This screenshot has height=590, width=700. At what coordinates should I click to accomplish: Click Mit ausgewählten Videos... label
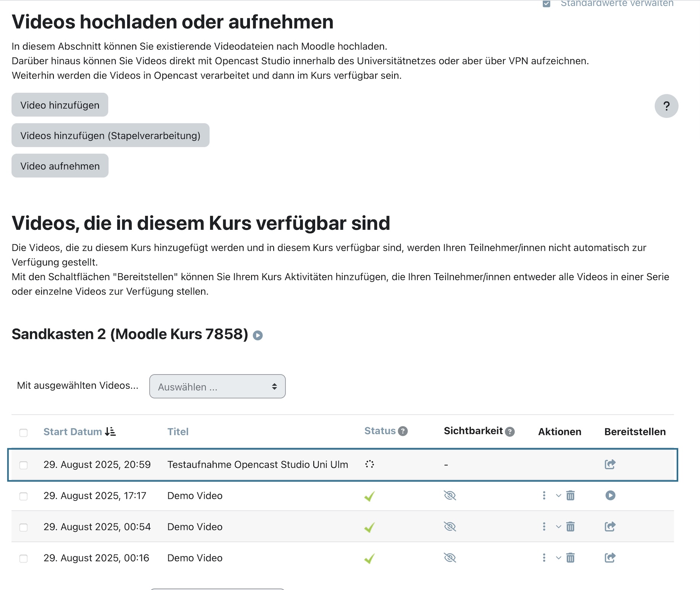[77, 385]
